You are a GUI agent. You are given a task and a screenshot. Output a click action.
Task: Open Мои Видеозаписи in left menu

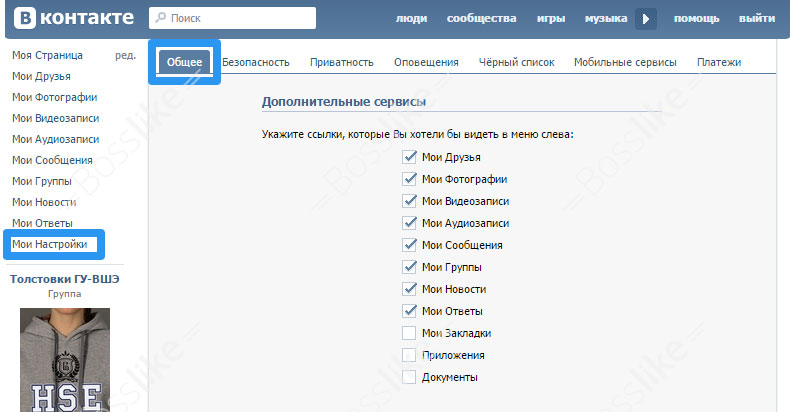(x=55, y=118)
